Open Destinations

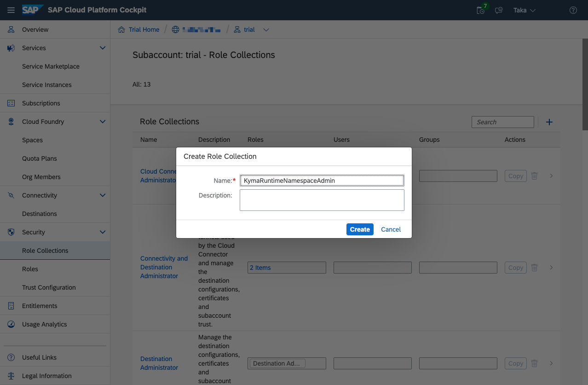(x=40, y=214)
